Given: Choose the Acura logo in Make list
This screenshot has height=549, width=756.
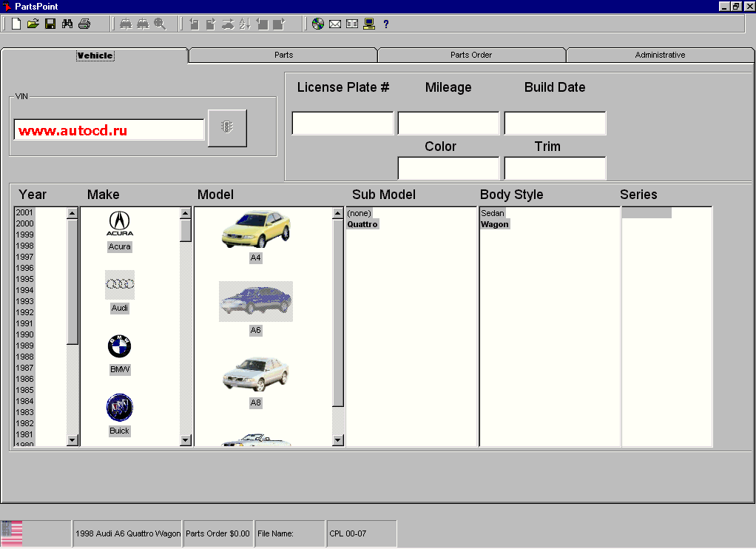Looking at the screenshot, I should pos(120,223).
